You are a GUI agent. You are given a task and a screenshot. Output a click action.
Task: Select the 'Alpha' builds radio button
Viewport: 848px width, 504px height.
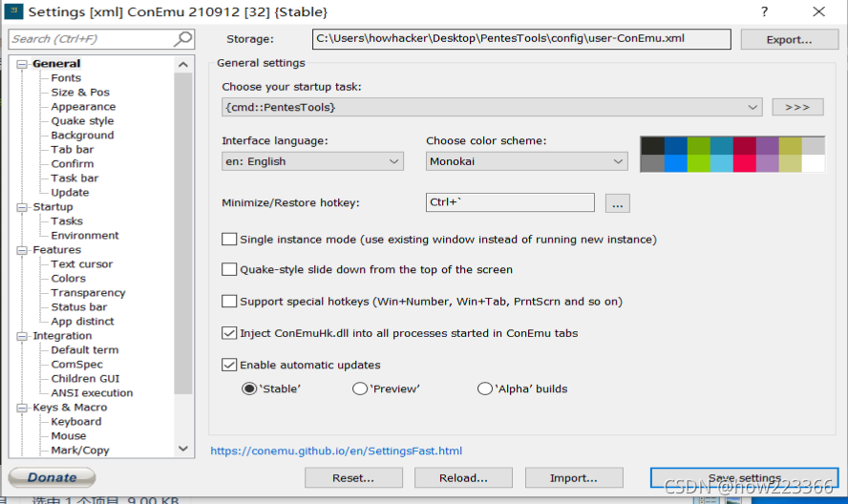click(485, 388)
